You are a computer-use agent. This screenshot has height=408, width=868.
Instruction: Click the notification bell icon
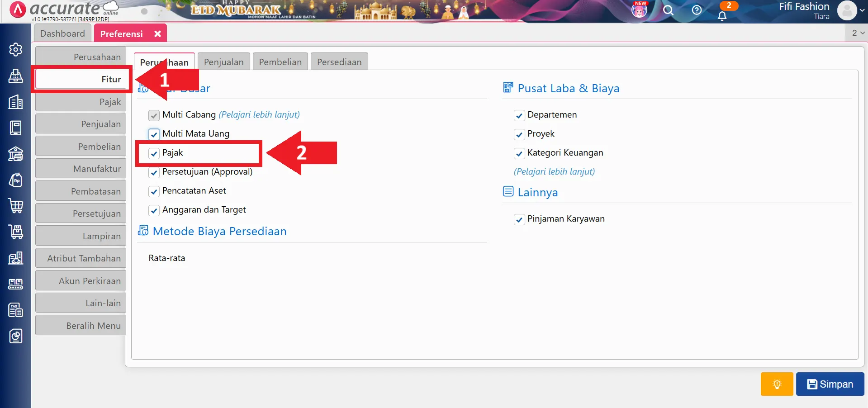pyautogui.click(x=722, y=15)
